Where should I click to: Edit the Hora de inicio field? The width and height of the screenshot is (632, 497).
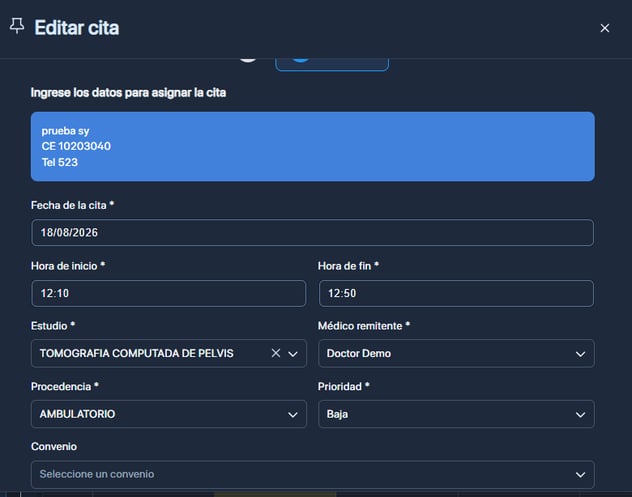[x=168, y=293]
